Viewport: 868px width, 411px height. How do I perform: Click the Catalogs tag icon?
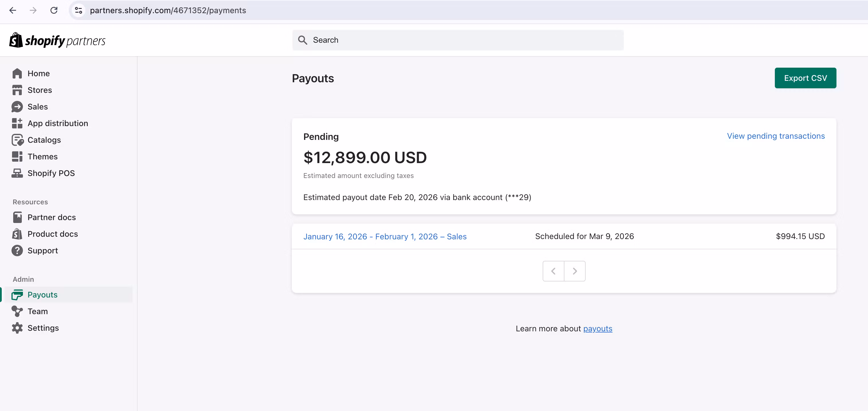[x=17, y=140]
